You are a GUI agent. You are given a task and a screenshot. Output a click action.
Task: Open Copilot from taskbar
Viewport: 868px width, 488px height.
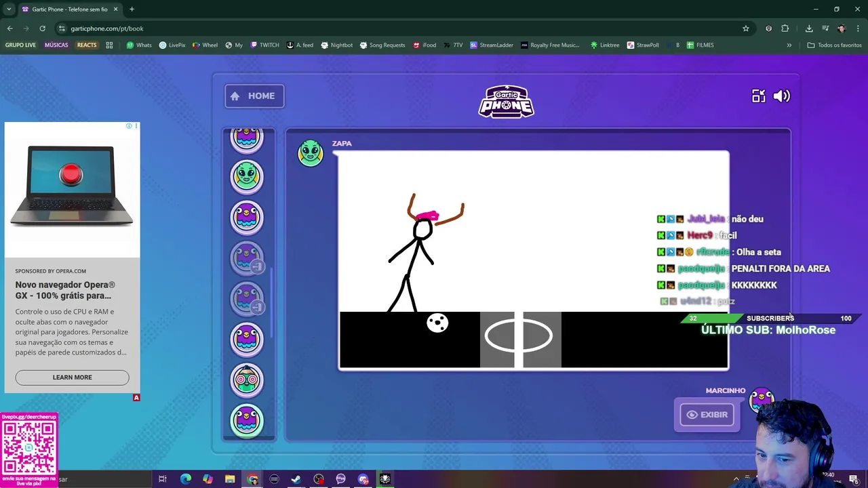[x=208, y=479]
